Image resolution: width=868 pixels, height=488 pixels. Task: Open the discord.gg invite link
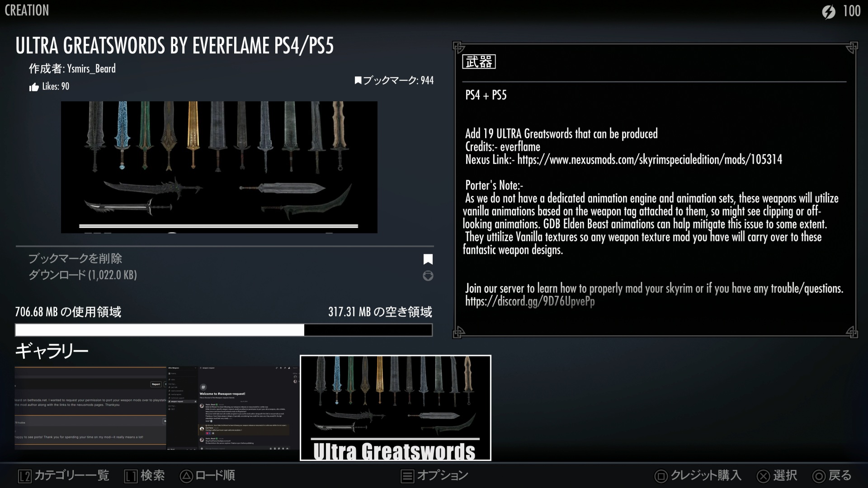pos(530,301)
